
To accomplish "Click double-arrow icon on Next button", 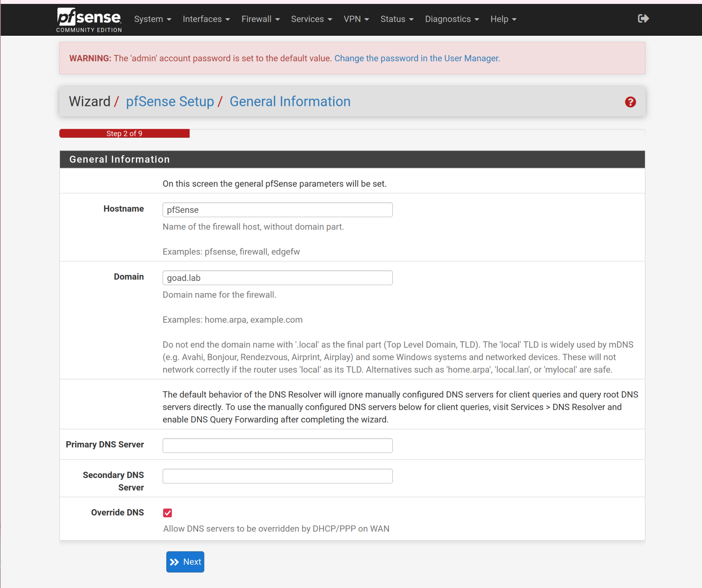I will pos(174,562).
